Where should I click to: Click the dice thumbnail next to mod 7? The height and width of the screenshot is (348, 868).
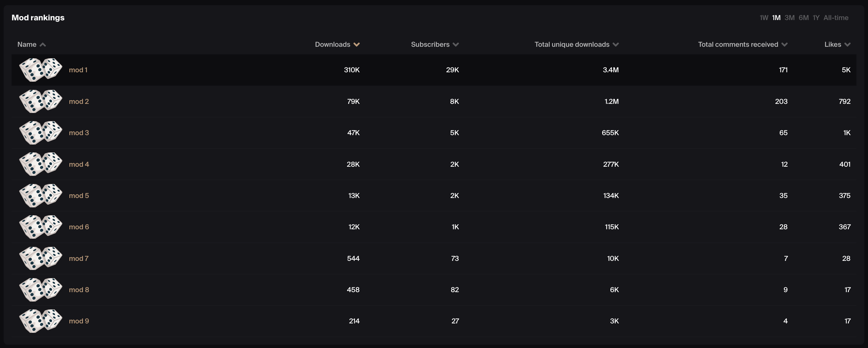point(40,258)
